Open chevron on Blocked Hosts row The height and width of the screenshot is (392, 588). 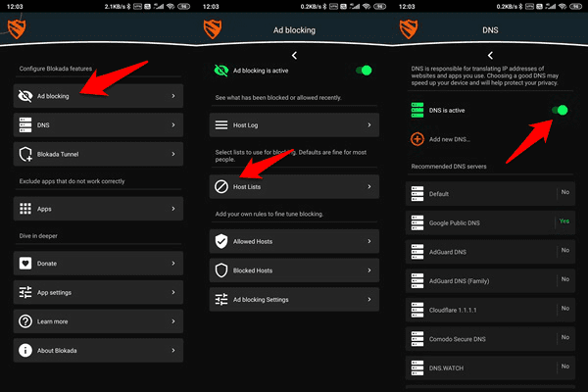coord(369,270)
